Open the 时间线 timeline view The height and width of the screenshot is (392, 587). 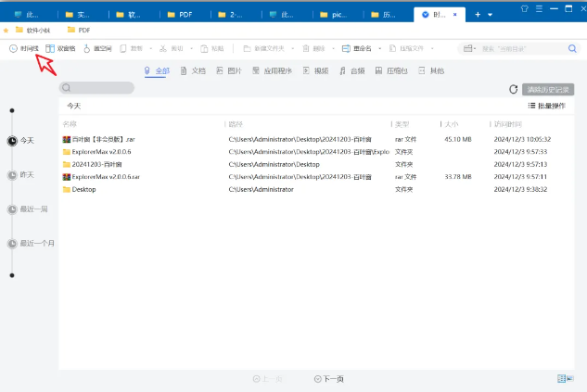pos(25,48)
